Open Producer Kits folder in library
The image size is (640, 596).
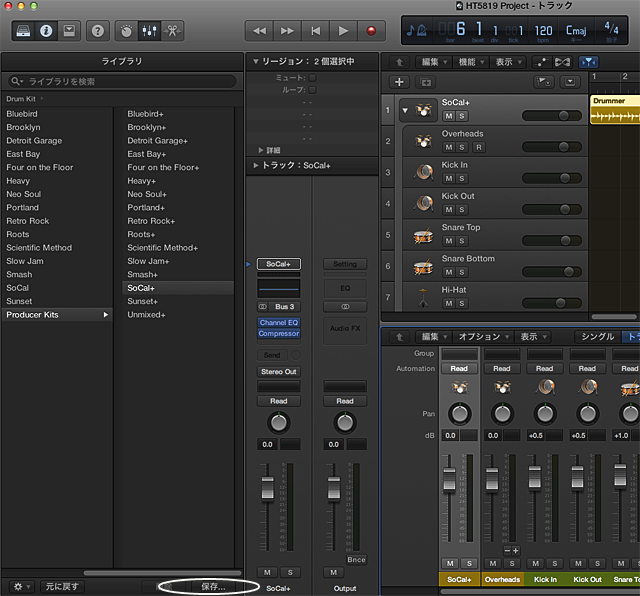pos(57,315)
